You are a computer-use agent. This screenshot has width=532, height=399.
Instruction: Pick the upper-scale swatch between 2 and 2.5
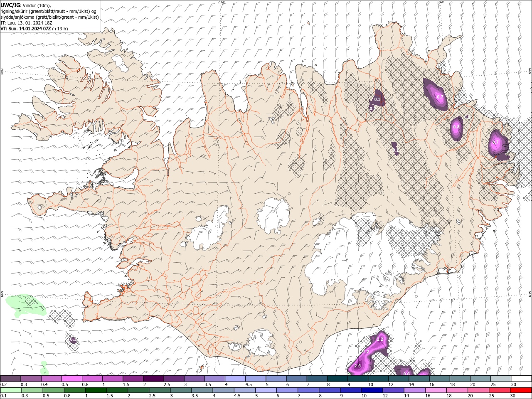(x=153, y=379)
